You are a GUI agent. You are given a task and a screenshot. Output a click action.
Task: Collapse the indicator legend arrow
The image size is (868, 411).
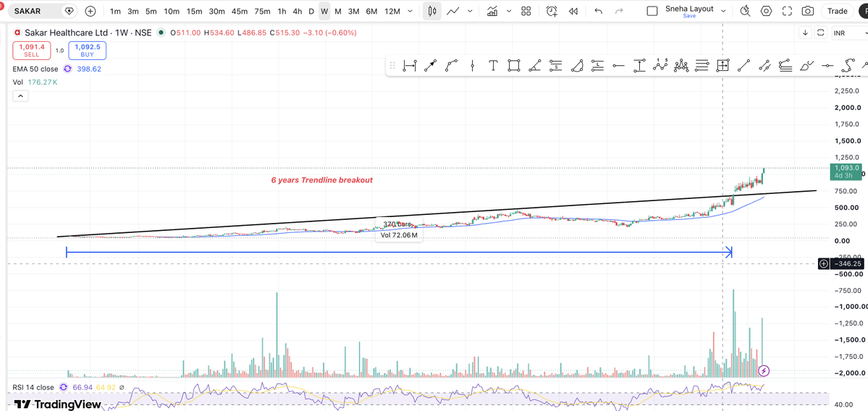20,96
